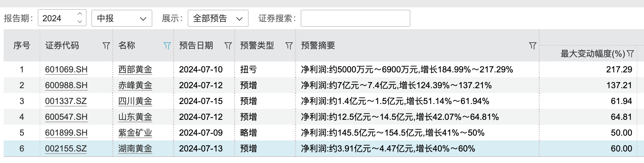Open stock code 601069.SH link
This screenshot has height=163, width=644.
pos(66,70)
